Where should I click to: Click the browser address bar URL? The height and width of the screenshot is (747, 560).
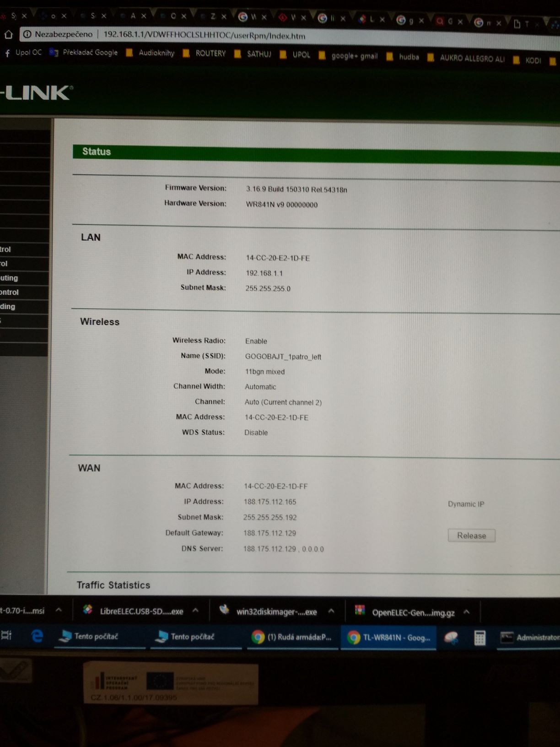(204, 36)
